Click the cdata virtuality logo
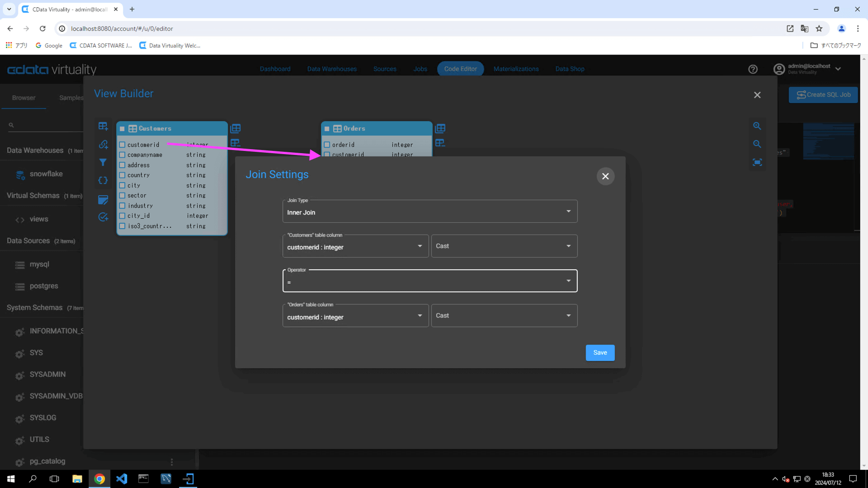This screenshot has height=488, width=868. click(x=52, y=70)
